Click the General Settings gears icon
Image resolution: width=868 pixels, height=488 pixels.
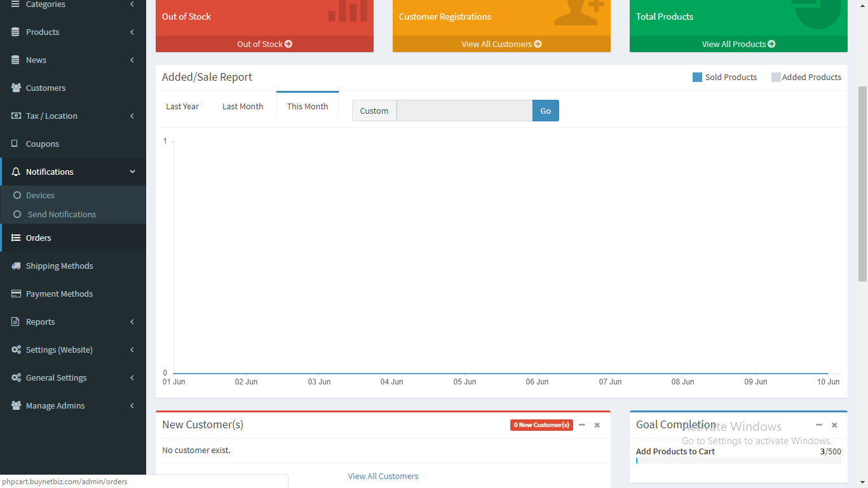click(16, 377)
